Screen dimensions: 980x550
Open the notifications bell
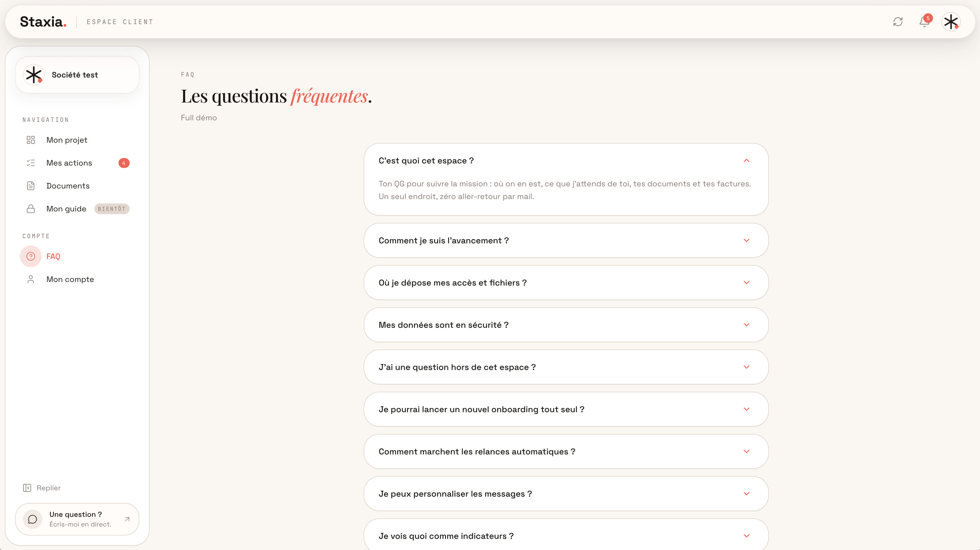coord(924,22)
